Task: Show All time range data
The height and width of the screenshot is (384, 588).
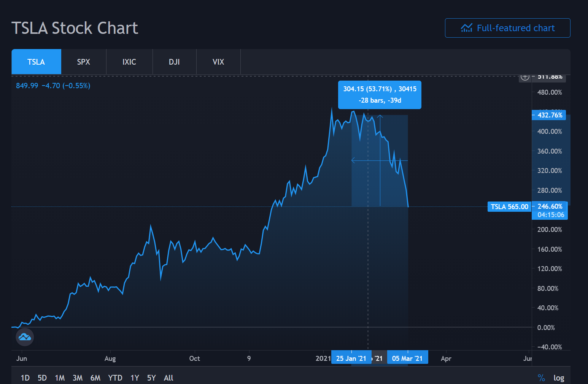Action: coord(168,378)
